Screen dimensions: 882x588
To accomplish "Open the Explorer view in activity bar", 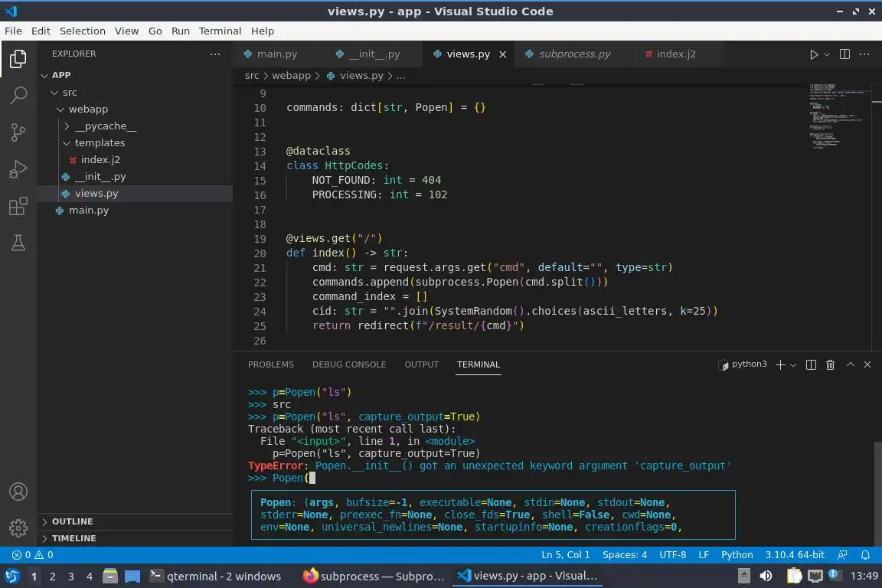I will 18,58.
